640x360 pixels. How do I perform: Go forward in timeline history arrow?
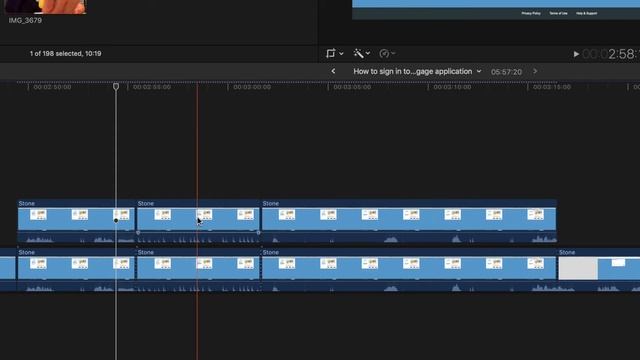coord(535,71)
